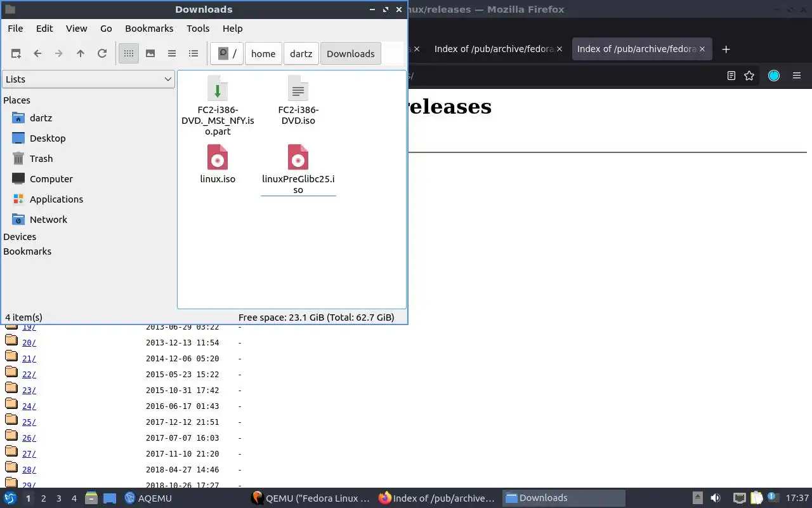Image resolution: width=812 pixels, height=508 pixels.
Task: Open Firefox hamburger application menu
Action: pos(797,76)
